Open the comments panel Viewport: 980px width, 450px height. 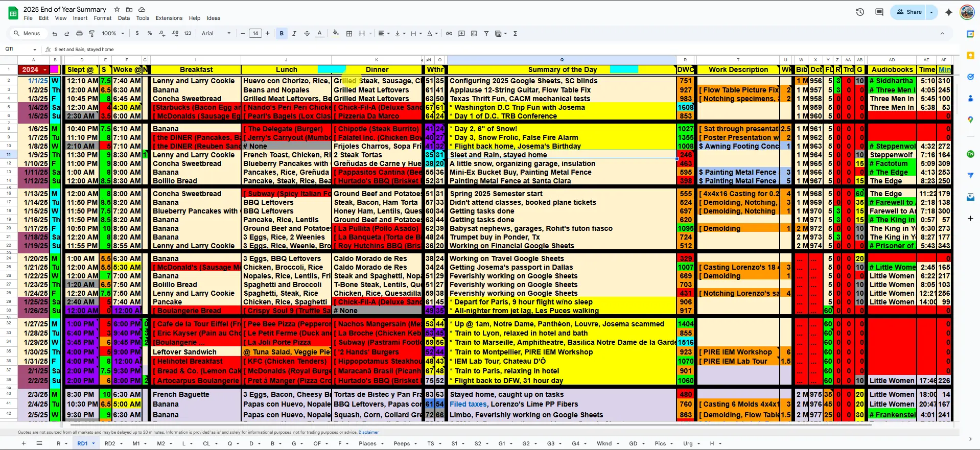[879, 12]
